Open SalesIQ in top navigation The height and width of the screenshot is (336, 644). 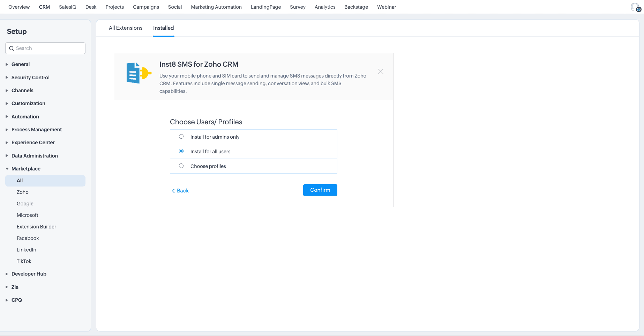[x=68, y=7]
